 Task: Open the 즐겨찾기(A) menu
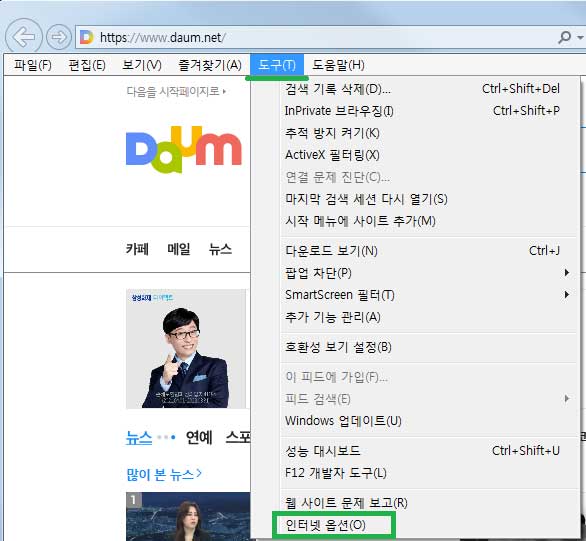210,65
